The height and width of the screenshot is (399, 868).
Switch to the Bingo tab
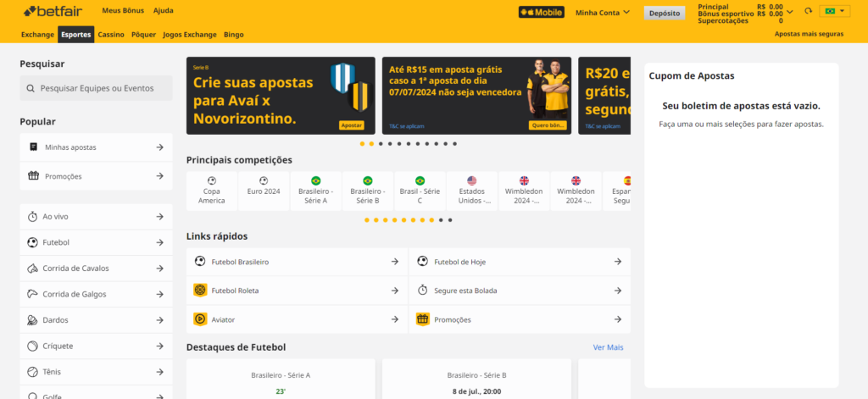234,35
